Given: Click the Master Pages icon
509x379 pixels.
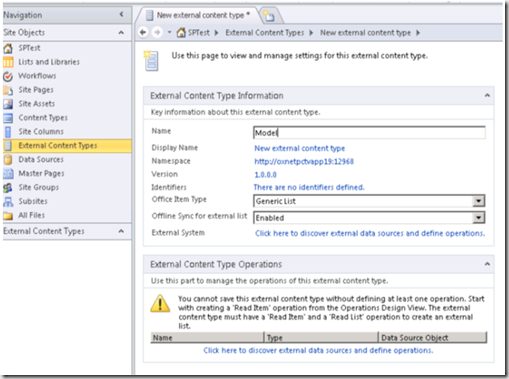Looking at the screenshot, I should 8,174.
